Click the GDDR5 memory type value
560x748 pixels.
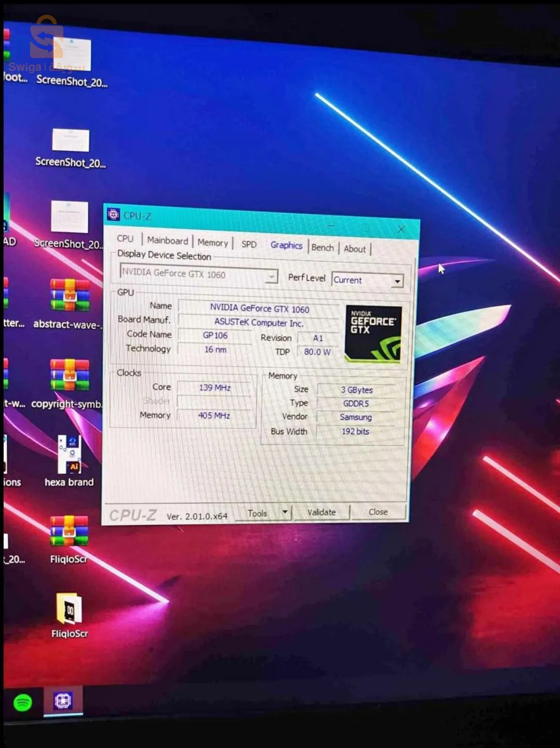(356, 404)
